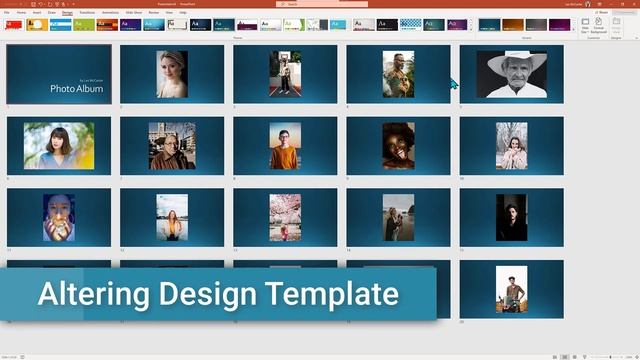Switch to the Slide Show tab
The width and height of the screenshot is (640, 360).
point(133,13)
